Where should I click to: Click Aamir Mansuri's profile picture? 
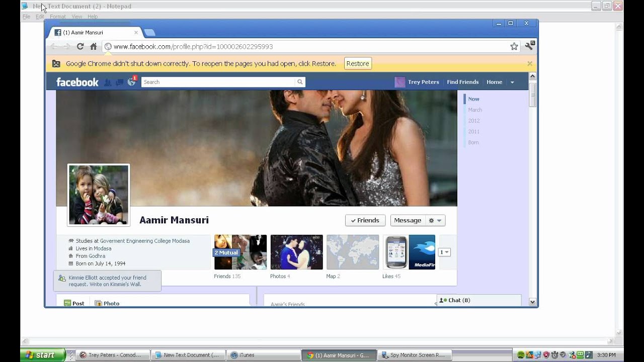tap(99, 195)
